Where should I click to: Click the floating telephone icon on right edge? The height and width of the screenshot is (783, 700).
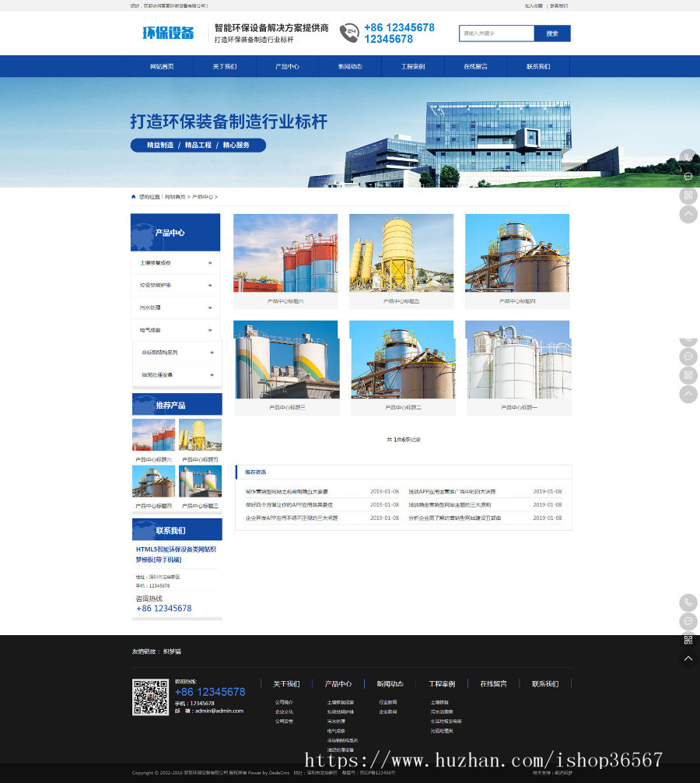pyautogui.click(x=688, y=603)
